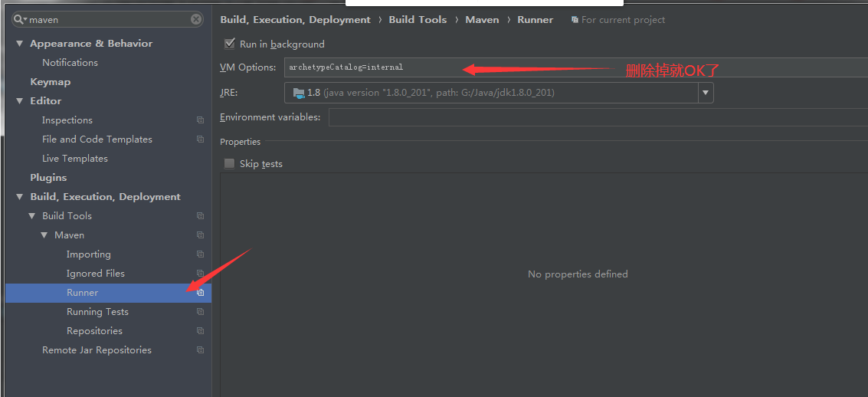The height and width of the screenshot is (397, 868).
Task: Click the Properties table area
Action: point(544,284)
